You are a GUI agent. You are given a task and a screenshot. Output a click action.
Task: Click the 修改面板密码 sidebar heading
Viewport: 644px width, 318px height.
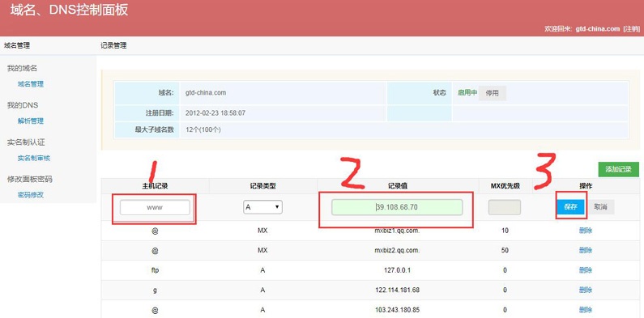coord(30,179)
